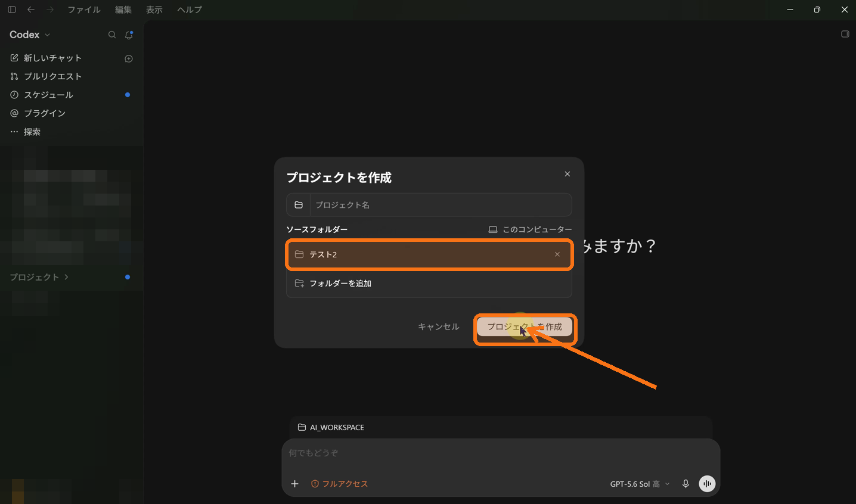Minimize the Codex window
This screenshot has width=856, height=504.
790,10
